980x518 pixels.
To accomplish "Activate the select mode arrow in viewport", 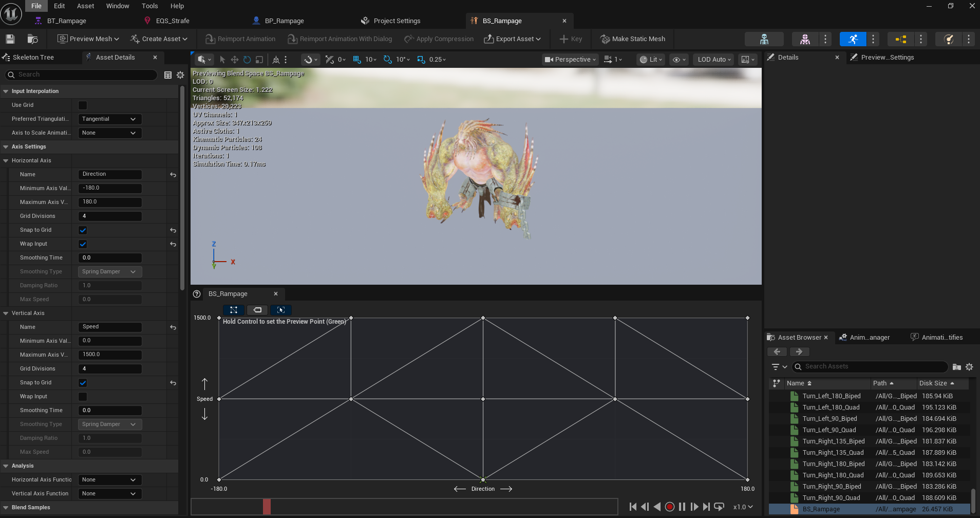I will 222,60.
